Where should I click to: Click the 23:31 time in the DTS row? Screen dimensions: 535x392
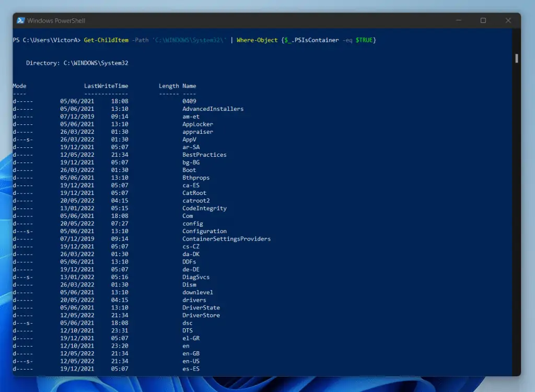point(120,330)
